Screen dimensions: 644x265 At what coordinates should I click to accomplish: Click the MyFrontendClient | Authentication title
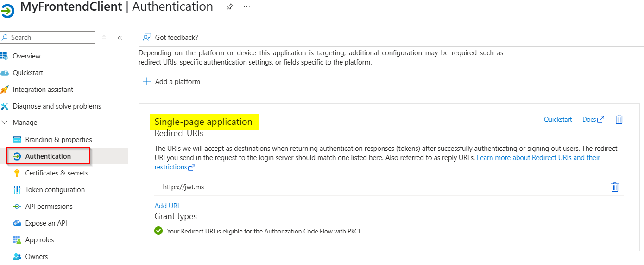click(117, 7)
